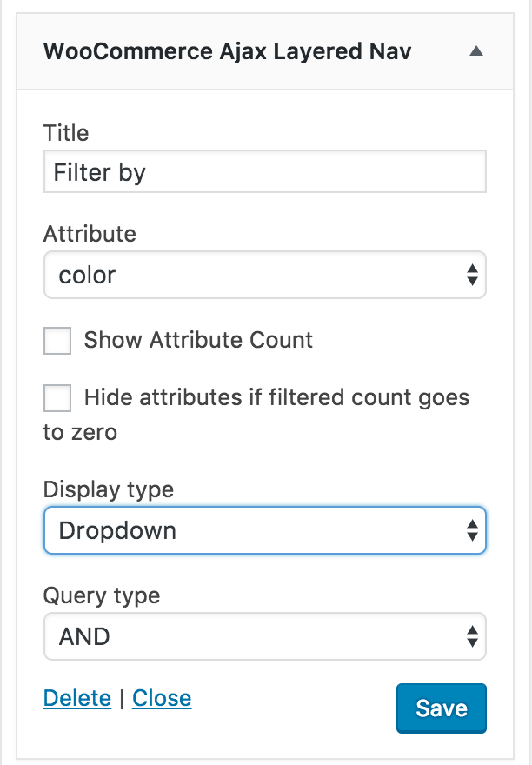
Task: Click the Title label above the text field
Action: tap(66, 133)
